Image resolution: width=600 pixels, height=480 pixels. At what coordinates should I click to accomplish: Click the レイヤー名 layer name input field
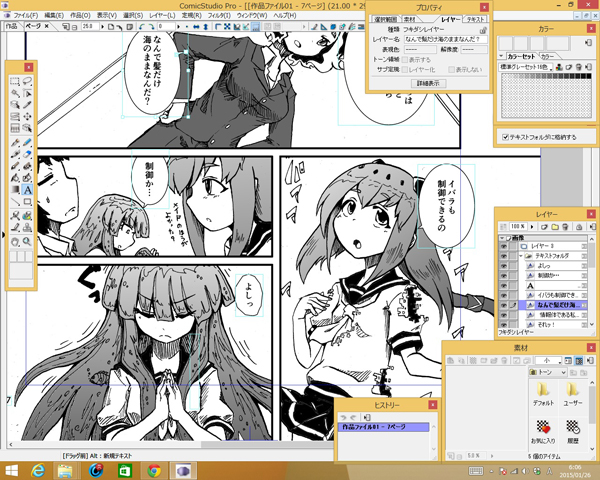[x=446, y=39]
